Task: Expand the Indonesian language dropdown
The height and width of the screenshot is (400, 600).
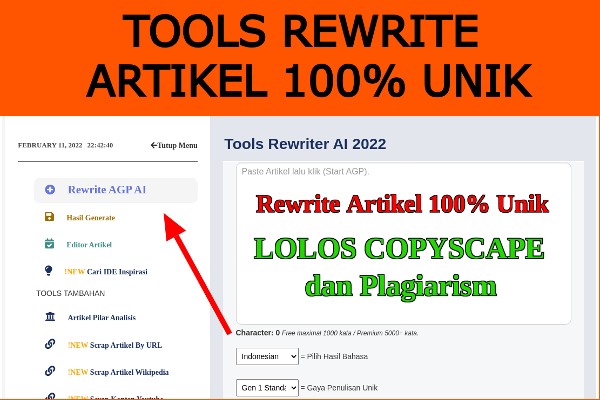Action: point(267,356)
